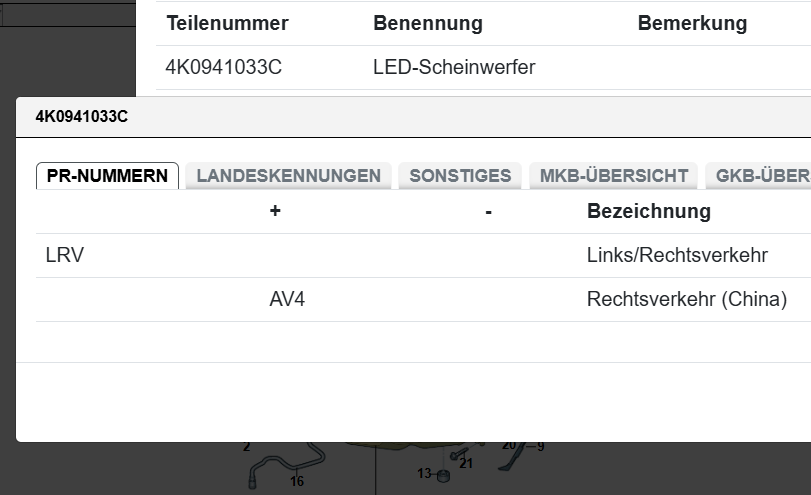Select the LRV row code
The height and width of the screenshot is (495, 811).
click(65, 255)
